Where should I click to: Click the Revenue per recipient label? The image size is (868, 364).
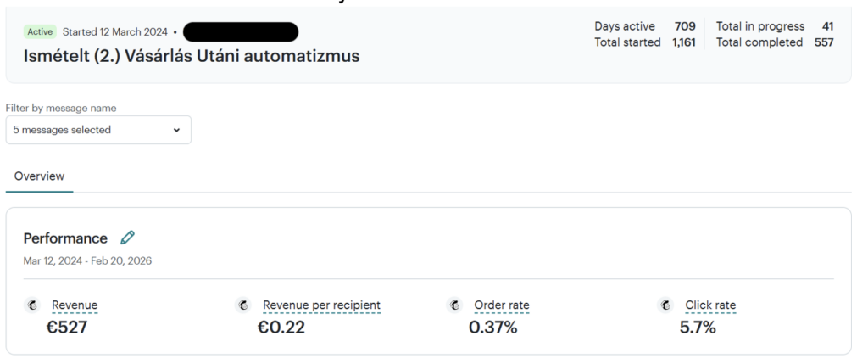coord(321,305)
